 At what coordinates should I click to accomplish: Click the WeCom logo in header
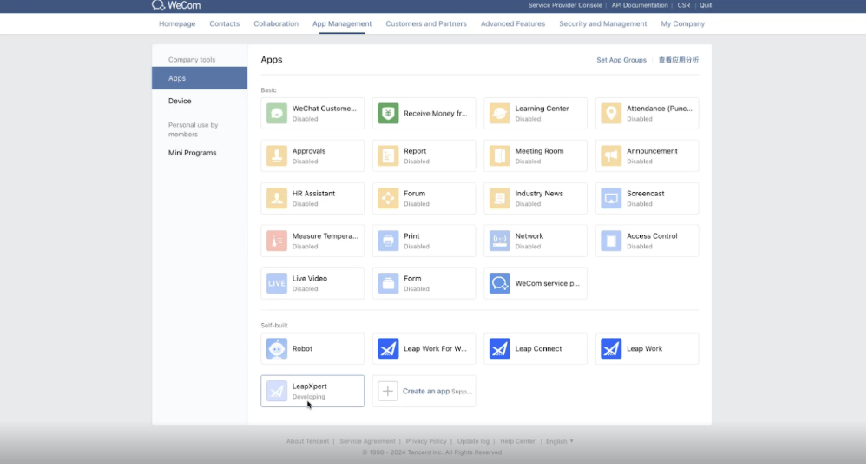[176, 5]
